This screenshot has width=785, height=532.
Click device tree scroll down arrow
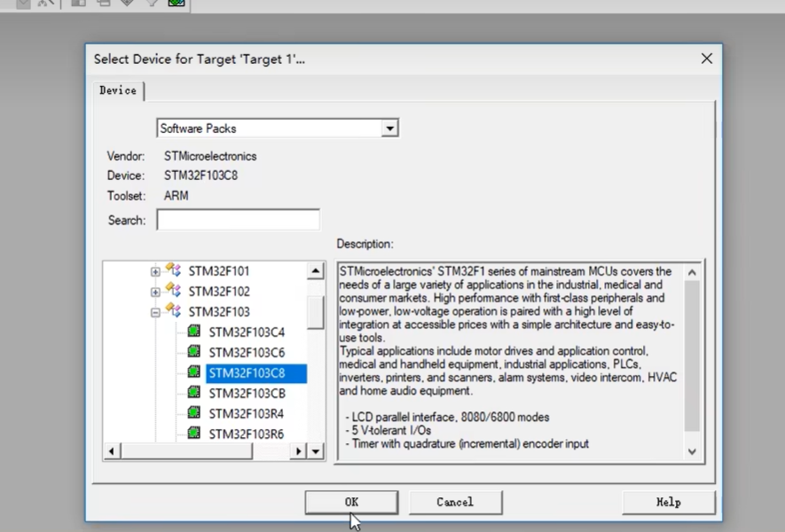coord(316,451)
